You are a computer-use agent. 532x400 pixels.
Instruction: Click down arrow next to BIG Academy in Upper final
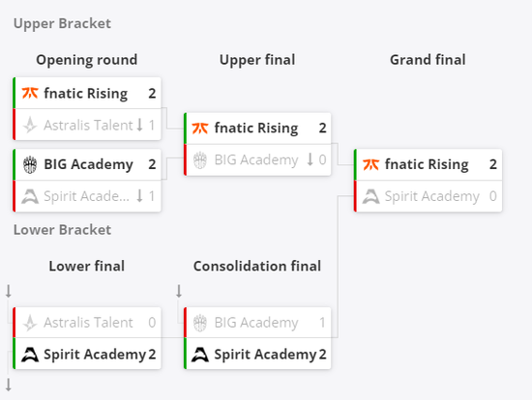pyautogui.click(x=310, y=159)
